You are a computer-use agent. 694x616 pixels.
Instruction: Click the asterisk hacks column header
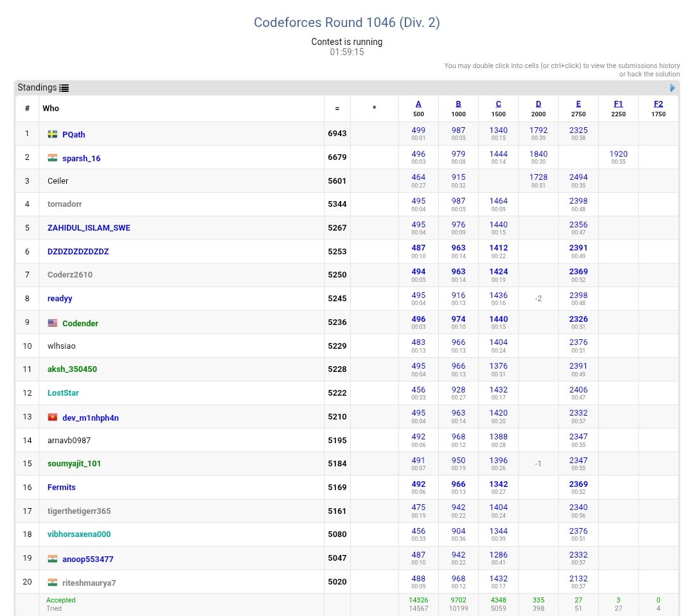pyautogui.click(x=375, y=109)
